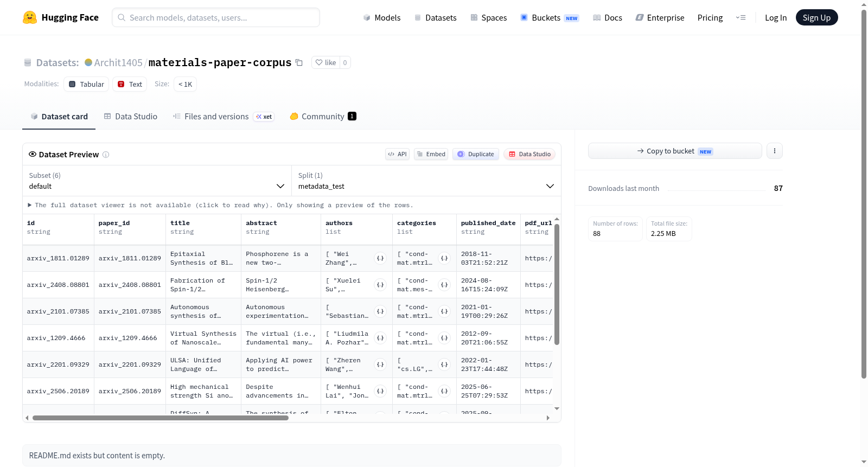
Task: Click the 'Epitaxial Synthesis of Bl…' title cell
Action: coord(203,258)
